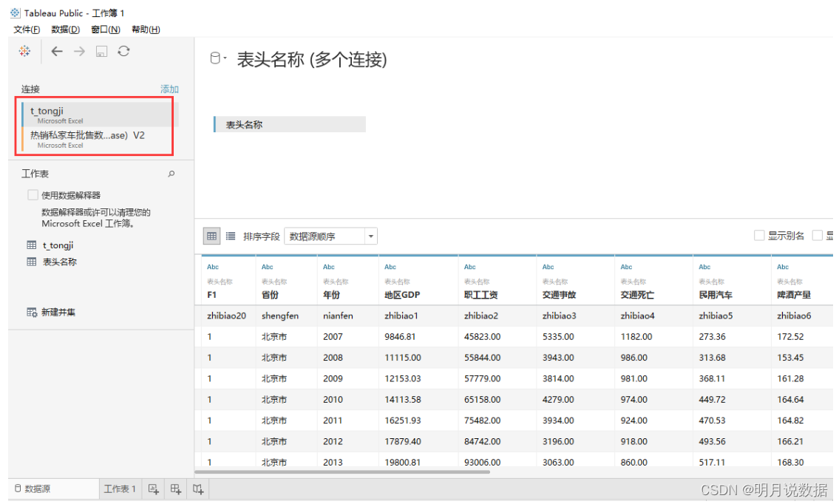Click the new dashboard icon in bottom bar

click(175, 489)
